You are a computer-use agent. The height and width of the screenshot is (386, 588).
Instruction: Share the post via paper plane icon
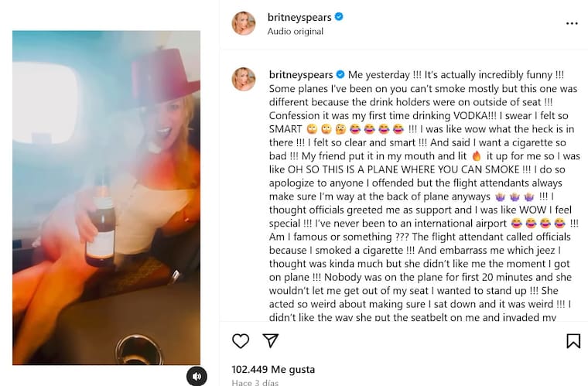click(270, 340)
